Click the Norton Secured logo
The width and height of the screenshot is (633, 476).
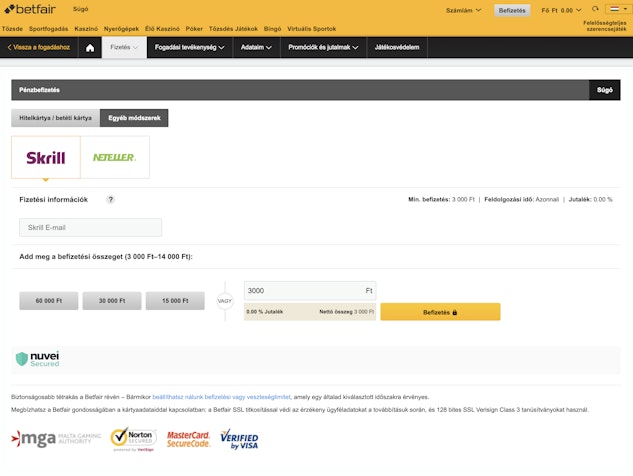coord(133,439)
